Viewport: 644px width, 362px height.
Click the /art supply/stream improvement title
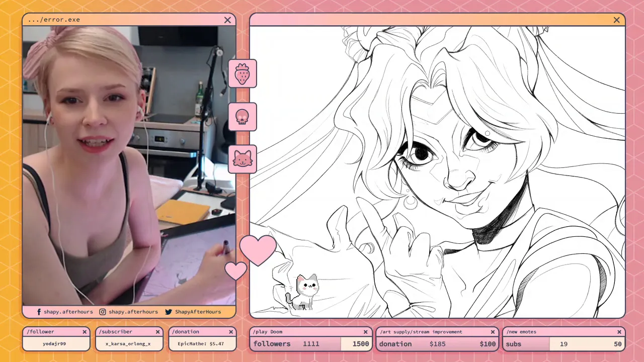tap(421, 332)
